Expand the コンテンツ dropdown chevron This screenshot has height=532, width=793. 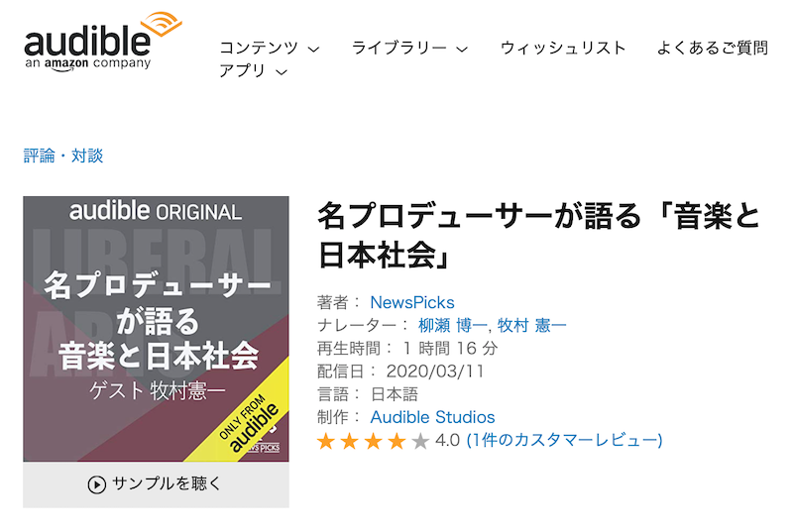point(313,49)
